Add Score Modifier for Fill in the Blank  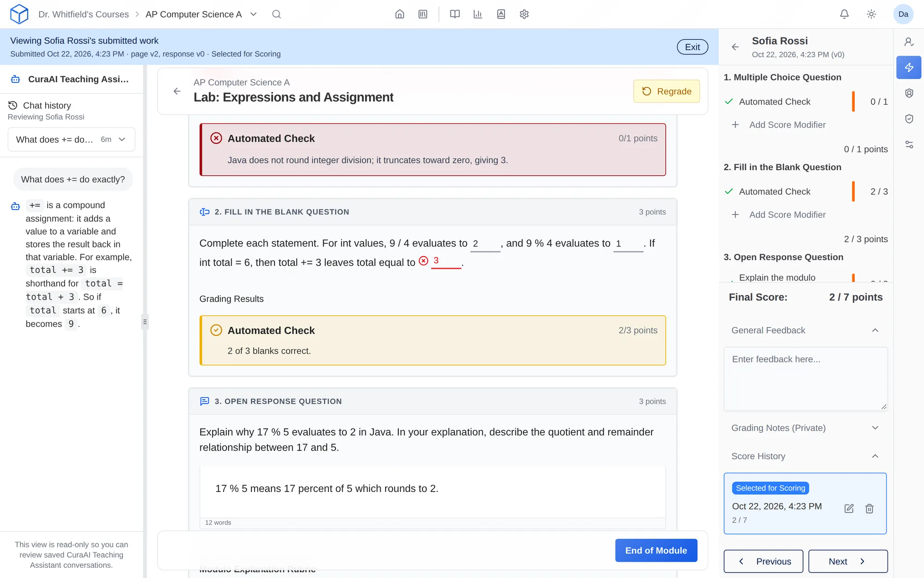pos(779,215)
